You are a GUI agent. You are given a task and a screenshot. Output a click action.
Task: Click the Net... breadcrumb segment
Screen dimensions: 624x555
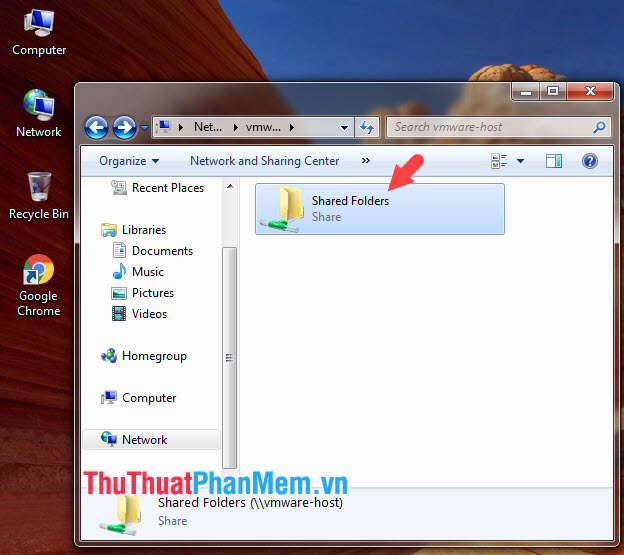tap(208, 127)
